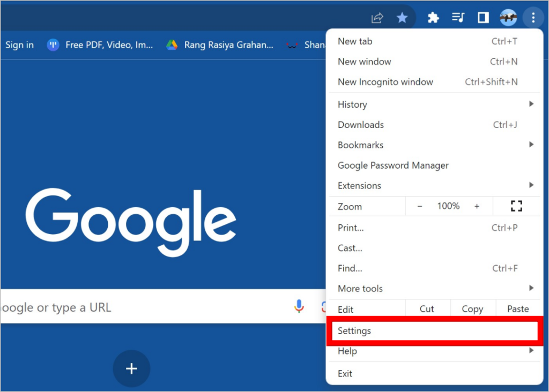549x392 pixels.
Task: Decrease zoom with the minus button
Action: 419,206
